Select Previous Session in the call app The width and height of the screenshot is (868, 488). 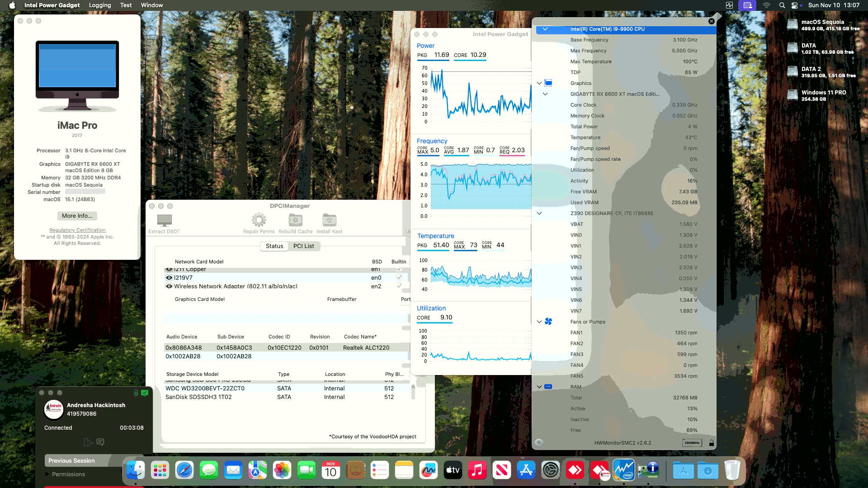[72, 460]
